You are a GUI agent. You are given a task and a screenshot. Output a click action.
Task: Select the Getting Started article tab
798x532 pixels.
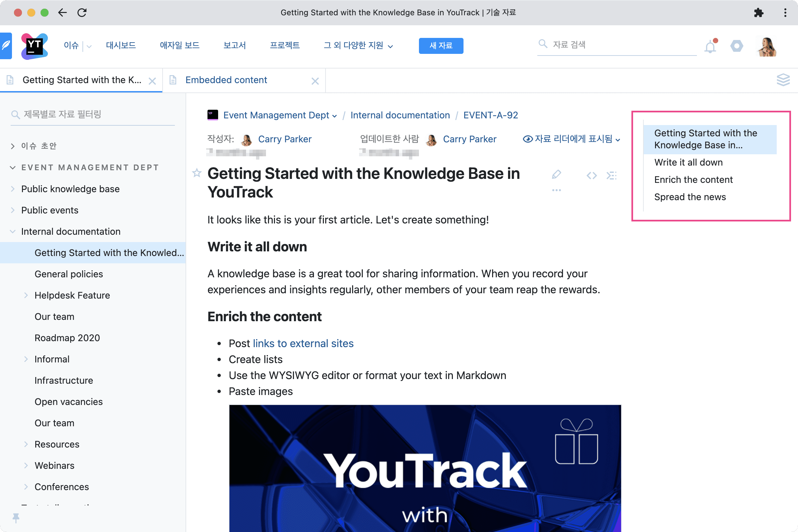[82, 80]
